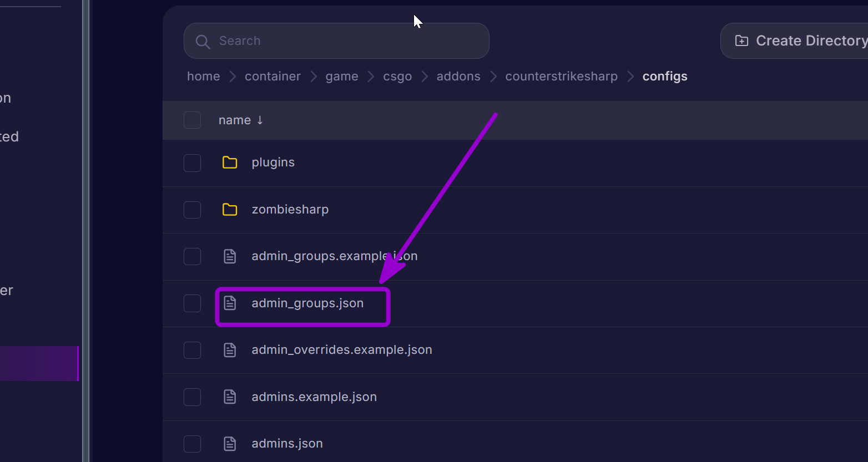The image size is (868, 462).
Task: Check the admins.example.json checkbox
Action: coord(192,397)
